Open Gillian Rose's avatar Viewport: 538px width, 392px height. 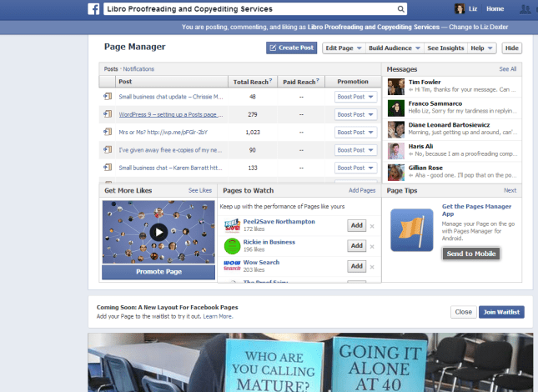[x=396, y=173]
